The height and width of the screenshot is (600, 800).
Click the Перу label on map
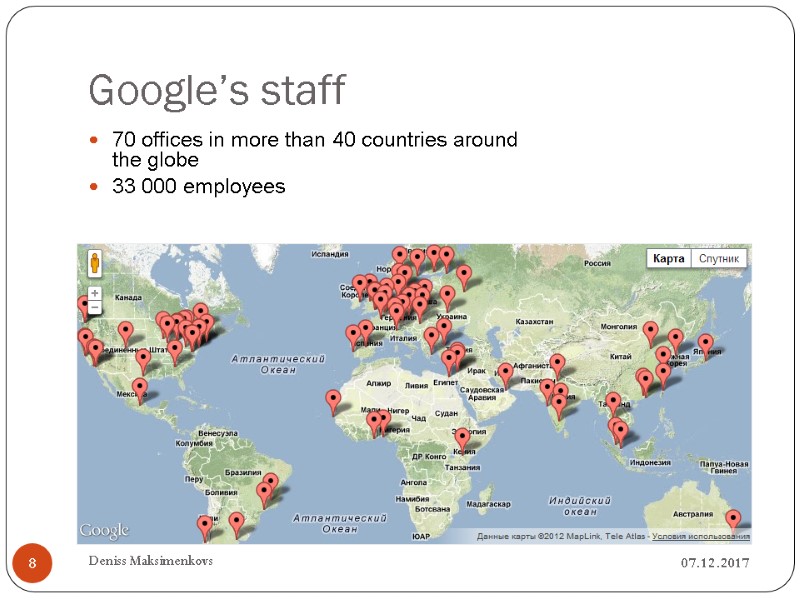coord(194,479)
